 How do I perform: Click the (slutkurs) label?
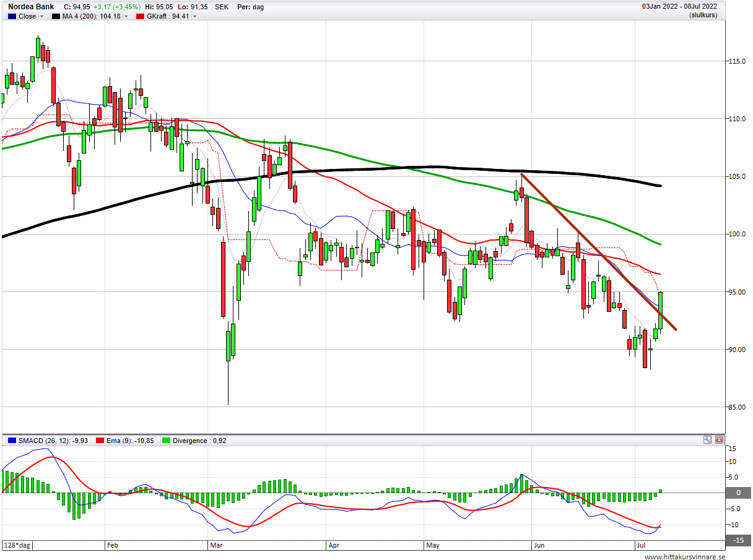(703, 15)
